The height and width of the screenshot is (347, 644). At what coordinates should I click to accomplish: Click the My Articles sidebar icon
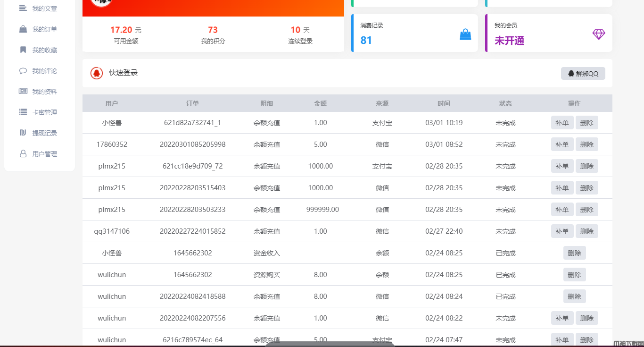tap(23, 8)
